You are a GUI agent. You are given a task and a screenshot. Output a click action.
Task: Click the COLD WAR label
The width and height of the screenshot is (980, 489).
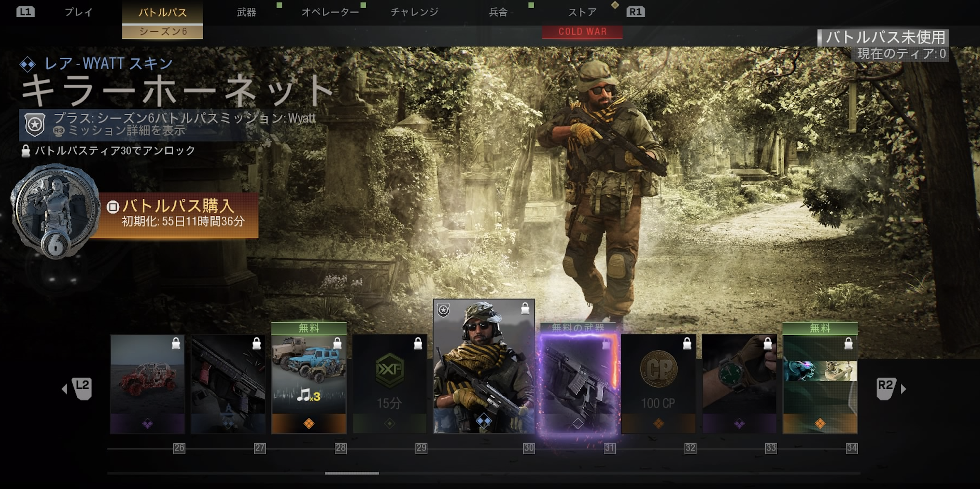pyautogui.click(x=582, y=31)
